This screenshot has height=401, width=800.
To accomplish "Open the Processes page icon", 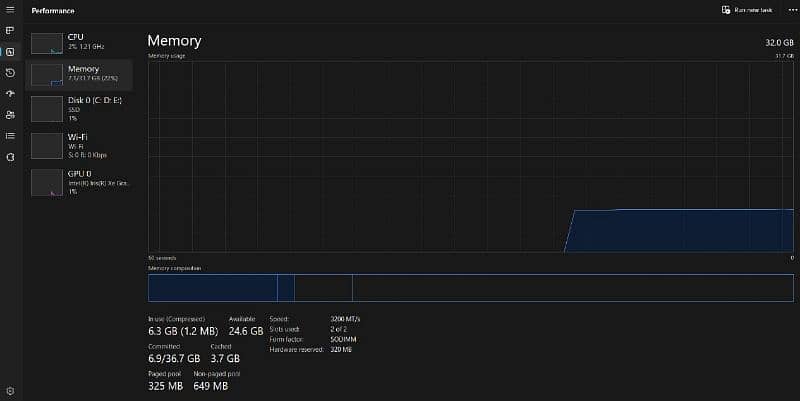I will (10, 30).
